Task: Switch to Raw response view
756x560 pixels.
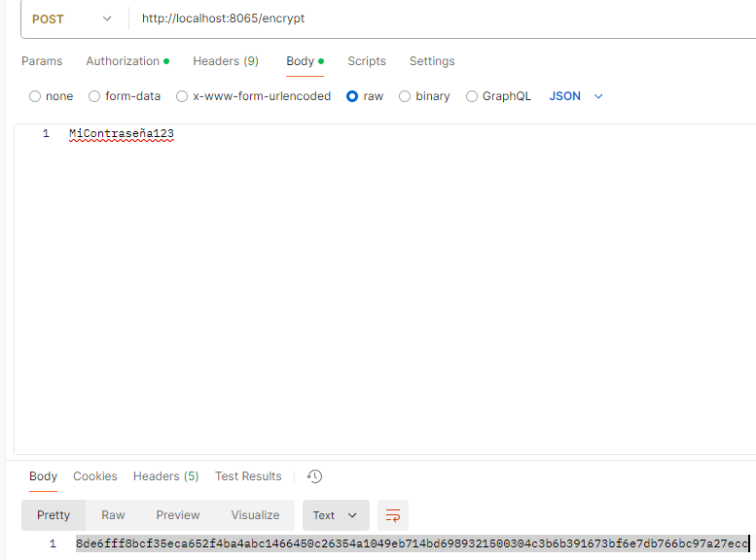Action: pyautogui.click(x=113, y=515)
